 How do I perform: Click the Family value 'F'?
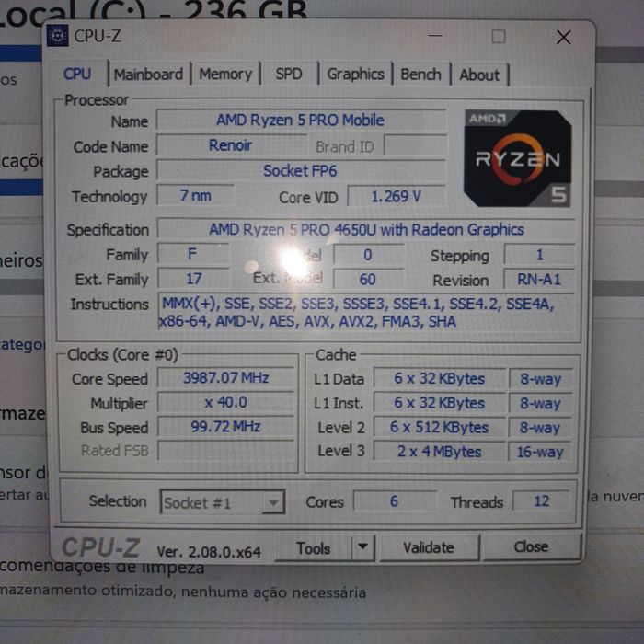pyautogui.click(x=193, y=254)
